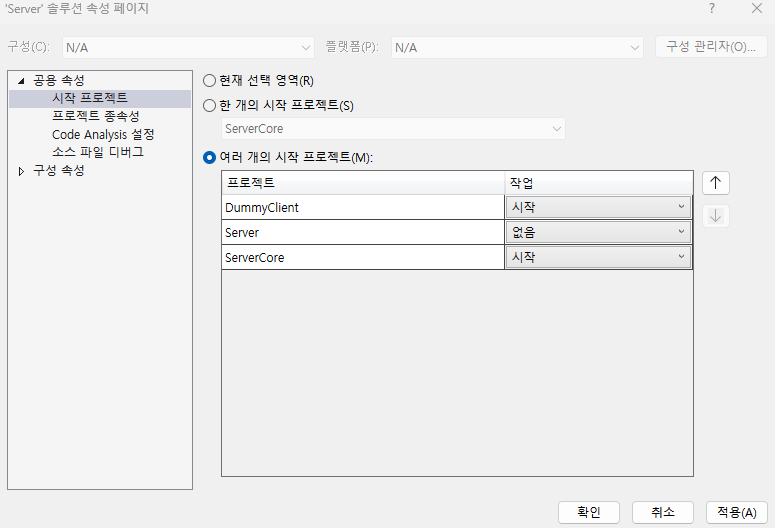The width and height of the screenshot is (775, 528).
Task: Select the 구성 속성 tree label
Action: 59,171
